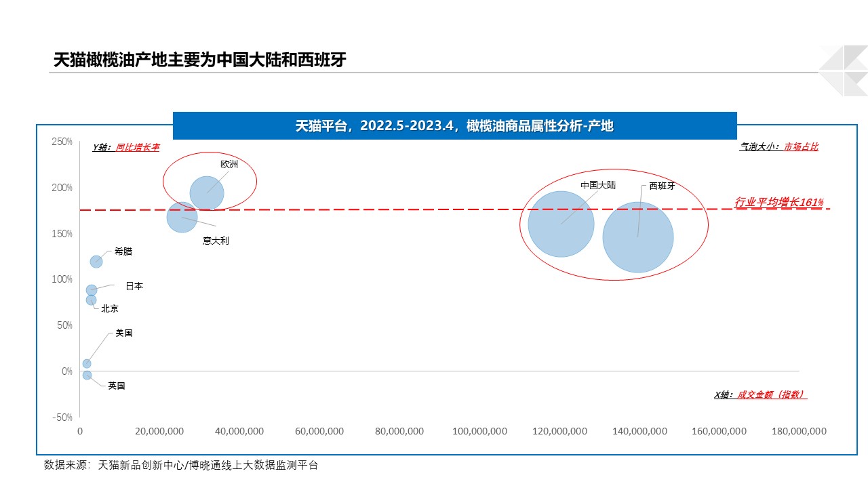868x488 pixels.
Task: Click the 意大利 bubble below the dashed line
Action: (182, 218)
